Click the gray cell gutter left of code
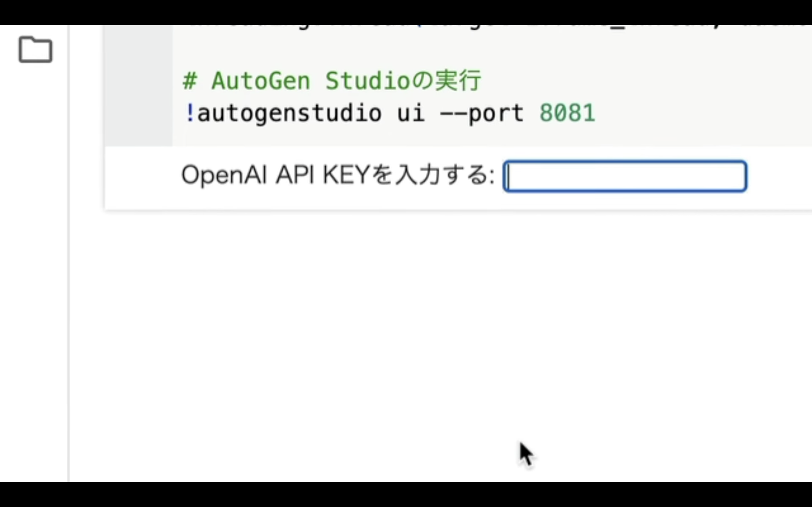Viewport: 812px width, 507px height. tap(139, 86)
